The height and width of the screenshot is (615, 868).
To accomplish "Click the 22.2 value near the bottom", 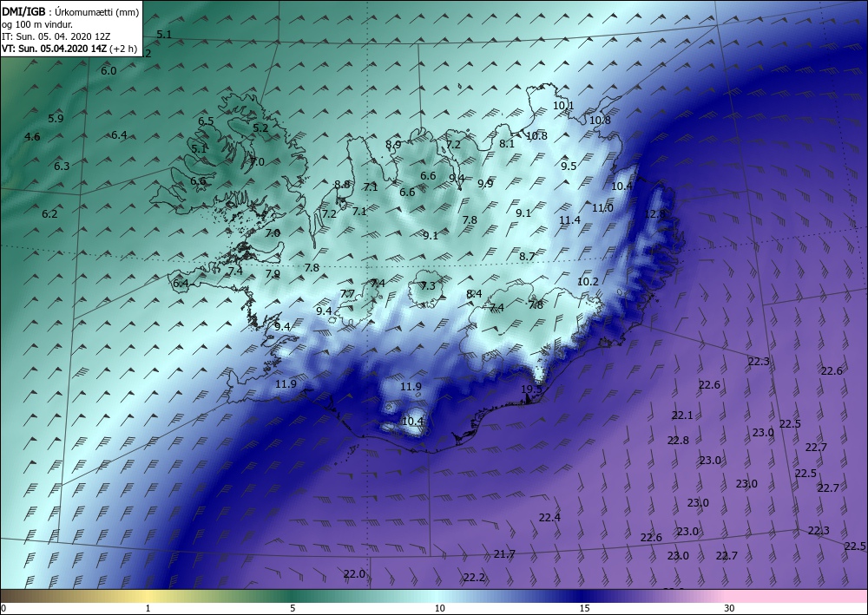I will (x=475, y=578).
